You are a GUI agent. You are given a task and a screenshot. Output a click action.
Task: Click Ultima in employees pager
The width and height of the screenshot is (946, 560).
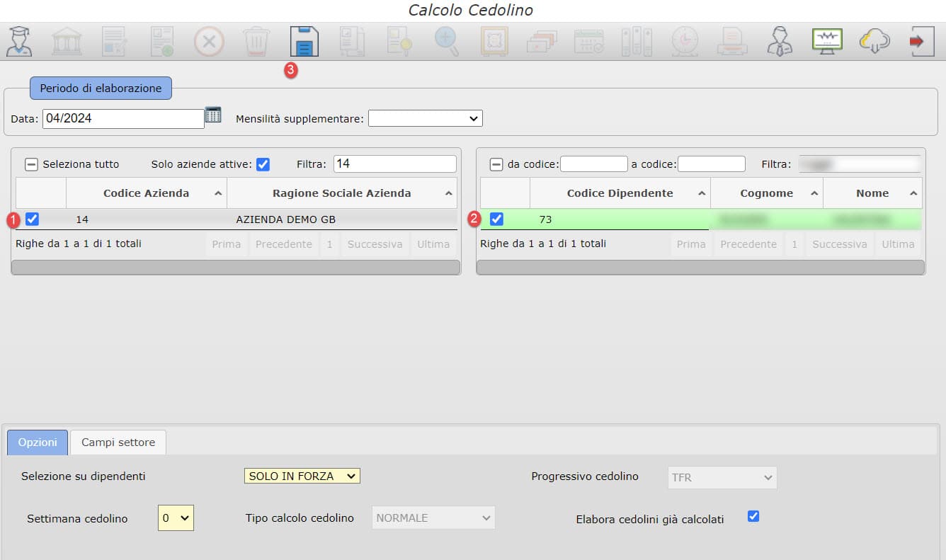click(898, 244)
